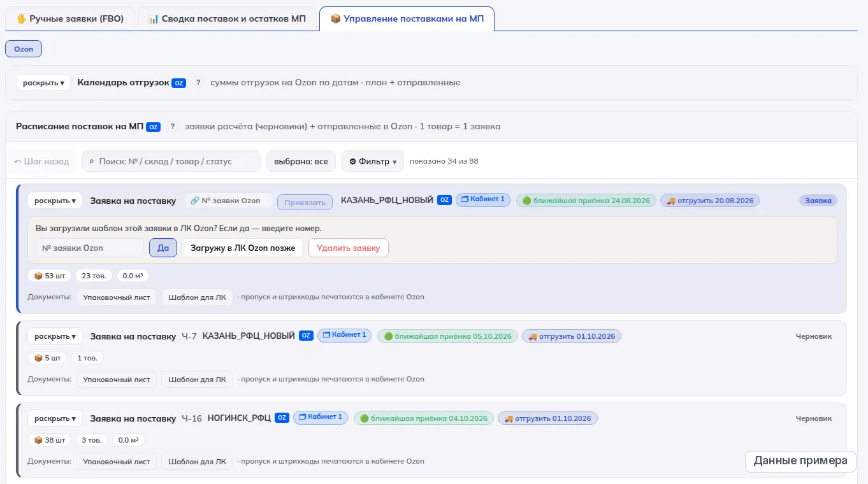Viewport: 868px width, 484px height.
Task: Click the OZ badge beside Расписание поставок на МП
Action: point(153,127)
